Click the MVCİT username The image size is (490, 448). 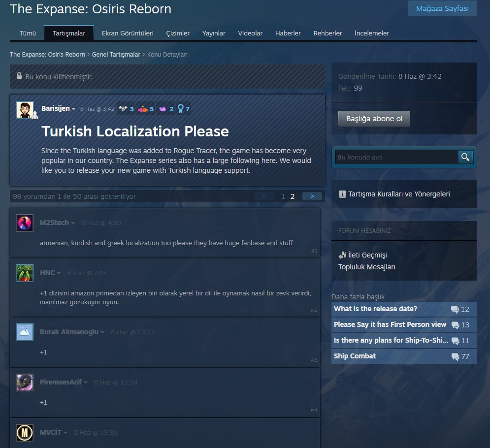coord(51,433)
